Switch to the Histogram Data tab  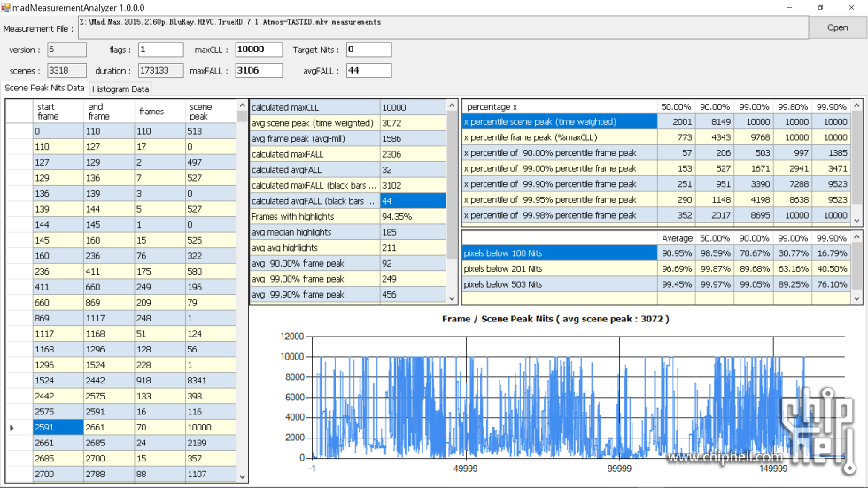coord(121,89)
